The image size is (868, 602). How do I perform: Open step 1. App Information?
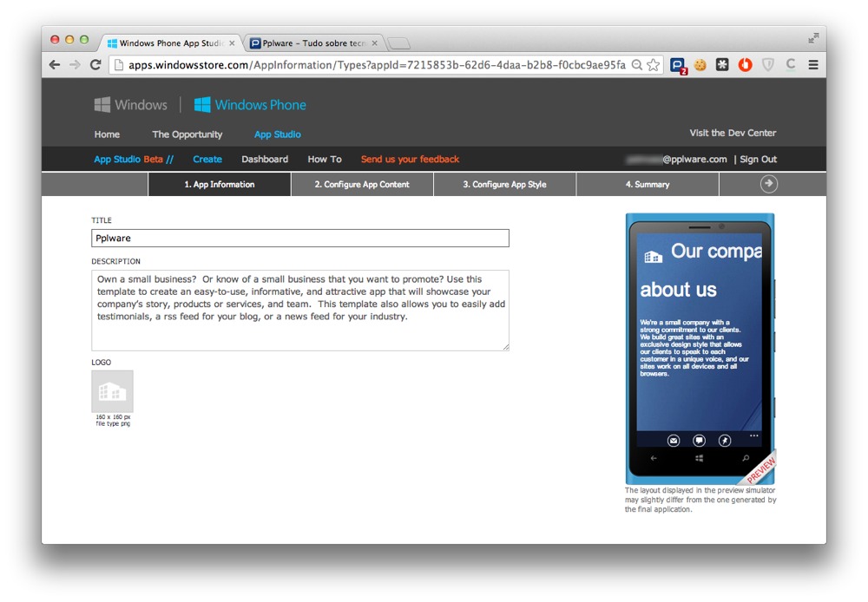[220, 184]
